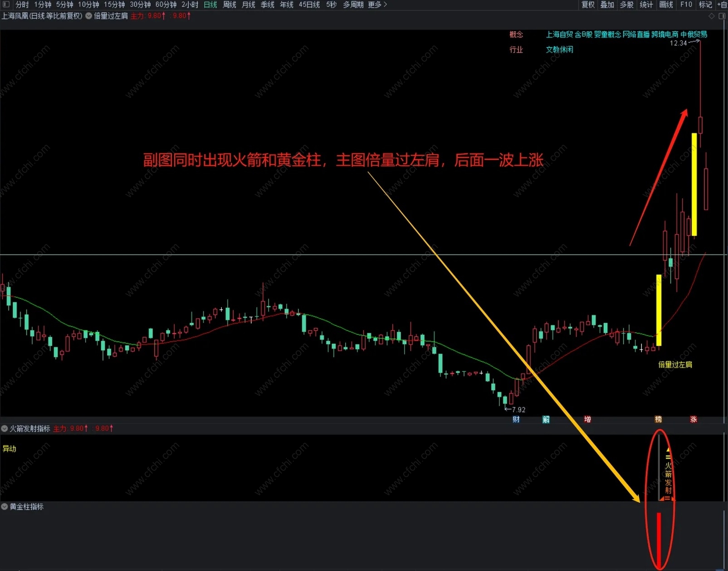
Task: Switch to the 分时 intraday view
Action: pyautogui.click(x=22, y=5)
